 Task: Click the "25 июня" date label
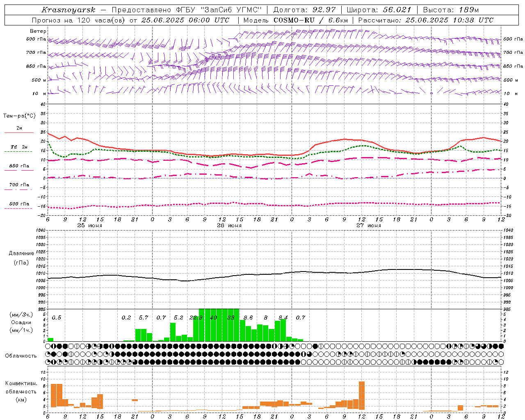click(x=90, y=226)
